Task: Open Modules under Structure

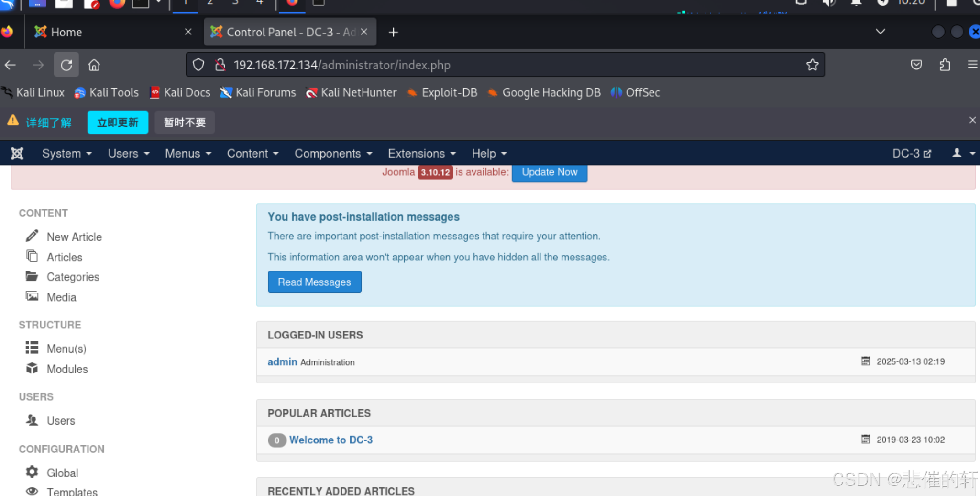Action: tap(67, 369)
